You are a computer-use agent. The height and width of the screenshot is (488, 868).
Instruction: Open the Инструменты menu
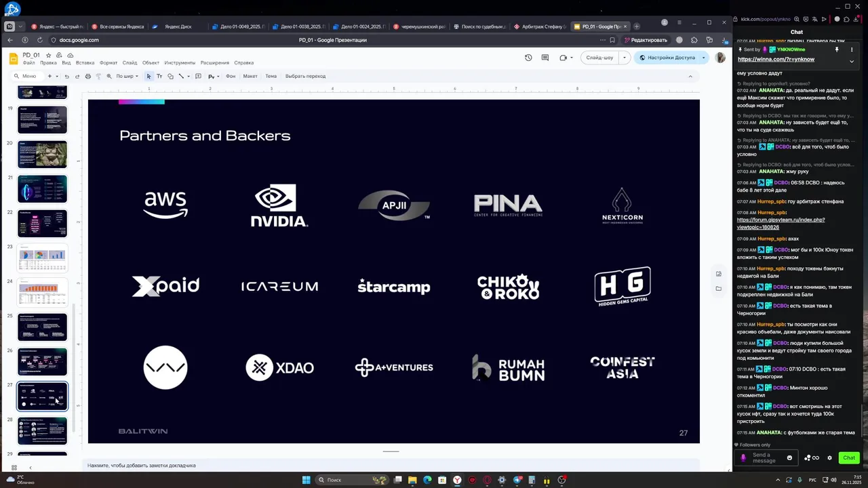(180, 63)
